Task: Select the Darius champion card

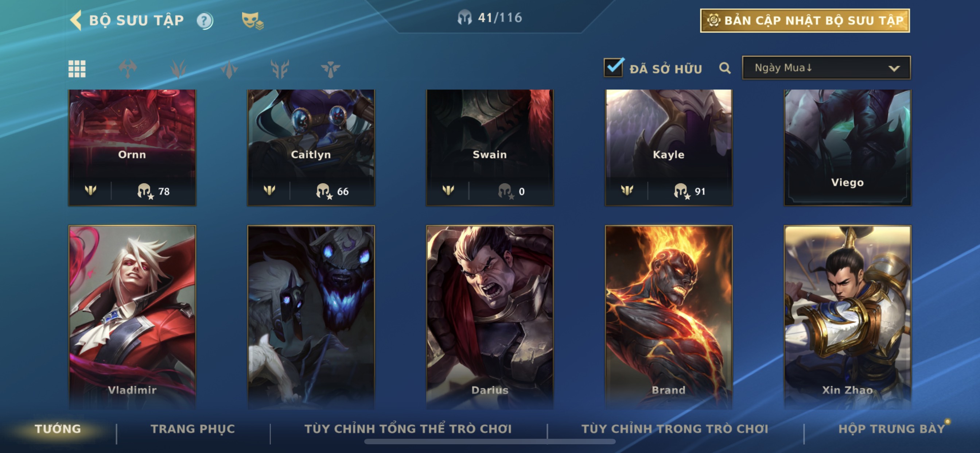Action: (490, 317)
